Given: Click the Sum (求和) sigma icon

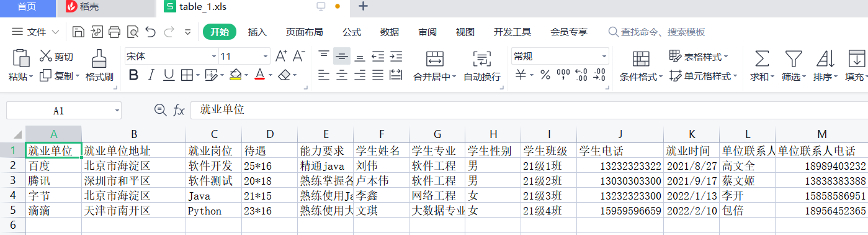Looking at the screenshot, I should pos(761,59).
